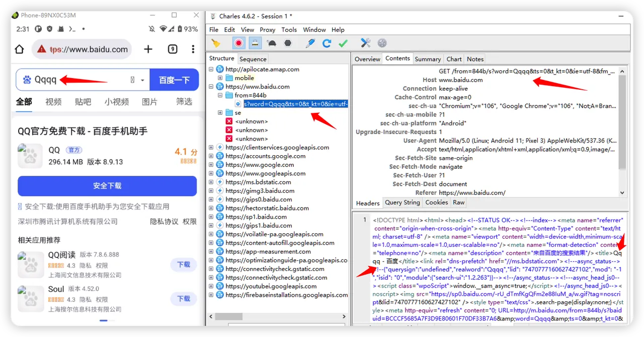Click the blue Repeat request arrow icon
This screenshot has height=337, width=644.
click(x=327, y=43)
